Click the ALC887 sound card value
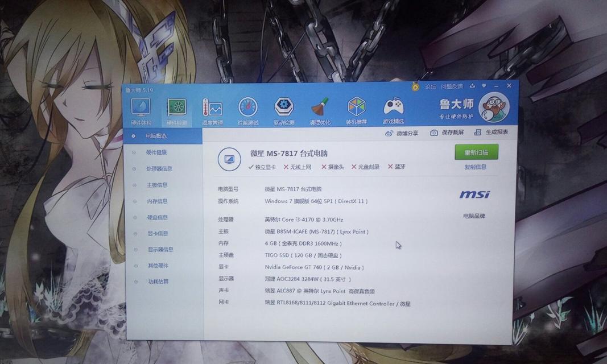This screenshot has width=607, height=364. tap(320, 291)
